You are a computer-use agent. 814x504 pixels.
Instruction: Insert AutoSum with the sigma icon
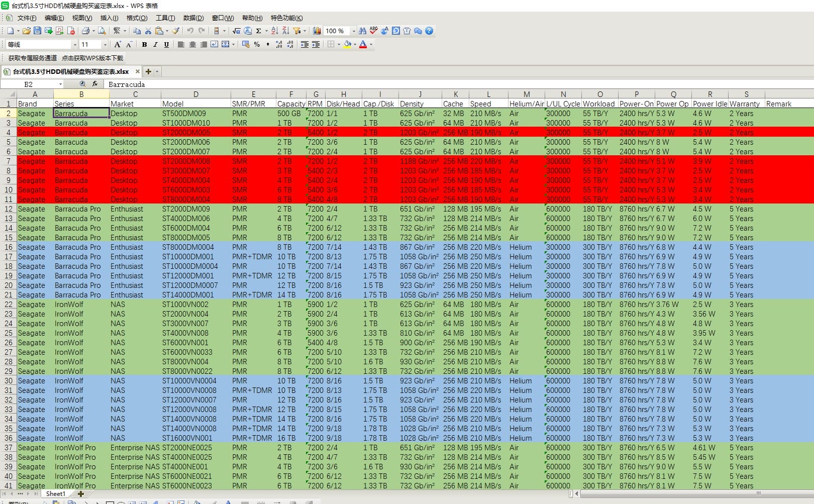(258, 31)
